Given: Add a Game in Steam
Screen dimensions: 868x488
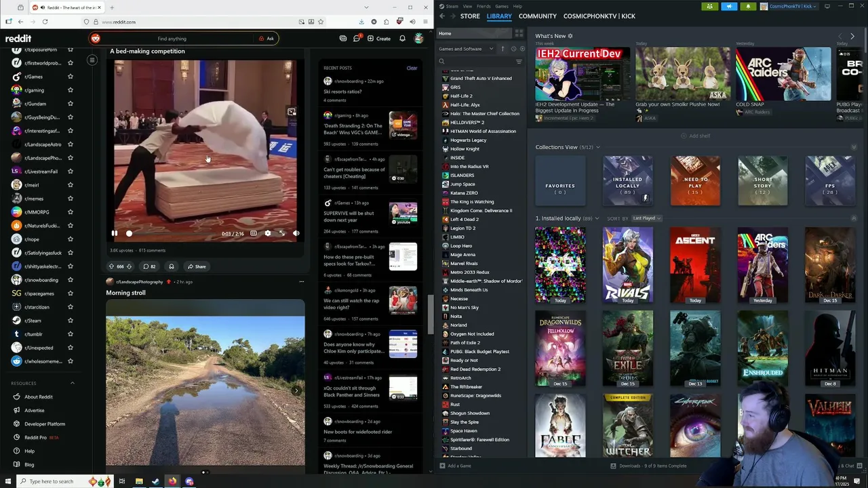Looking at the screenshot, I should point(455,466).
